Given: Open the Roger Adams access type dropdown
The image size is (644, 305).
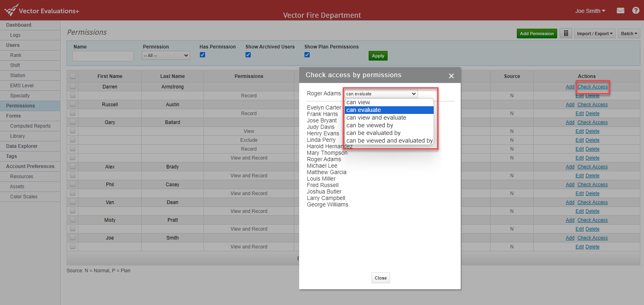Looking at the screenshot, I should pyautogui.click(x=381, y=94).
